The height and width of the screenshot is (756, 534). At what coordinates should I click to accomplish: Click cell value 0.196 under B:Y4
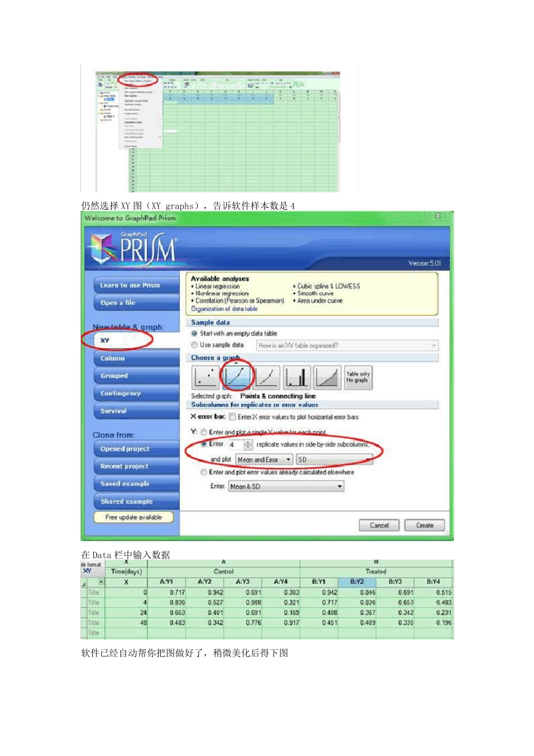point(433,623)
